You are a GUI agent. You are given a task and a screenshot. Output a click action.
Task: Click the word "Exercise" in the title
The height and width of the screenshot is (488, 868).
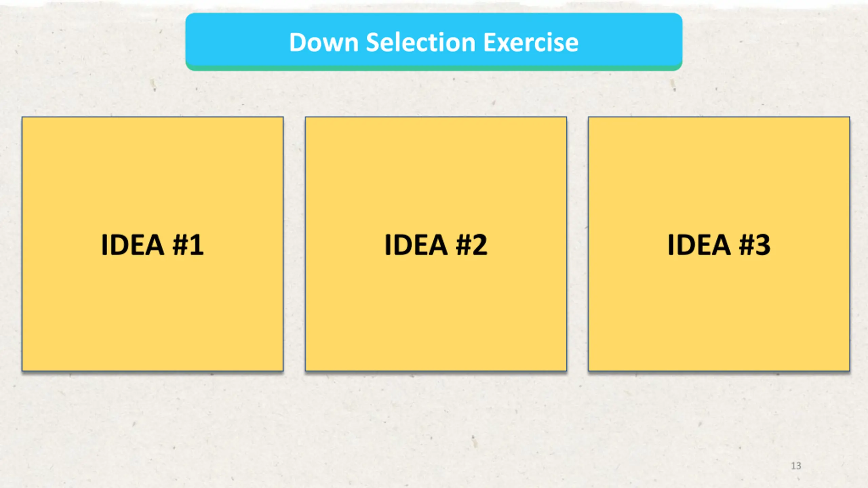pos(531,42)
